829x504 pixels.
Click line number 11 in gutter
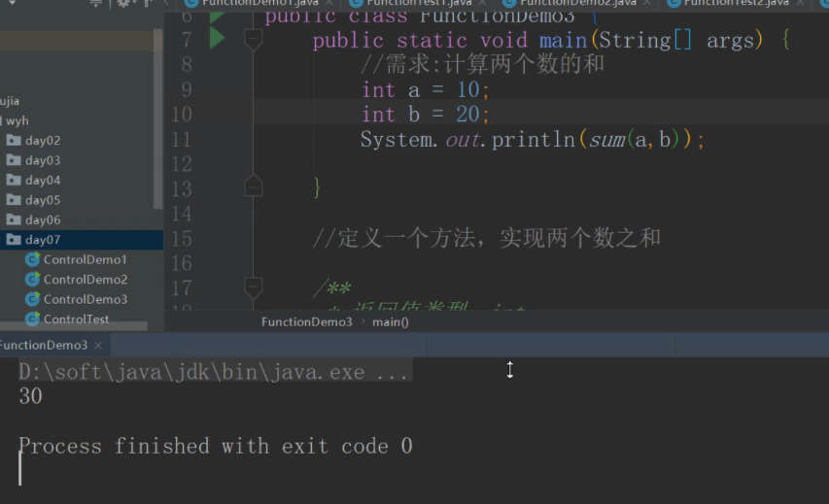click(x=182, y=140)
